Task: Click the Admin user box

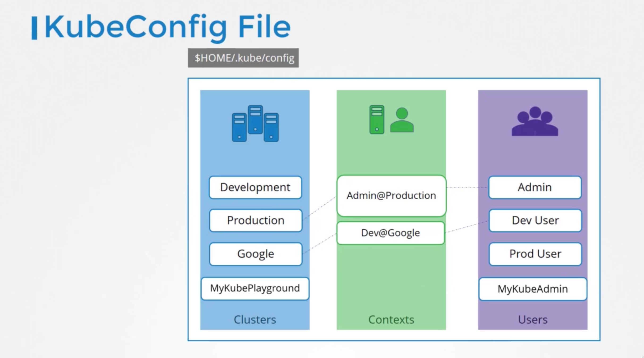Action: [x=535, y=187]
